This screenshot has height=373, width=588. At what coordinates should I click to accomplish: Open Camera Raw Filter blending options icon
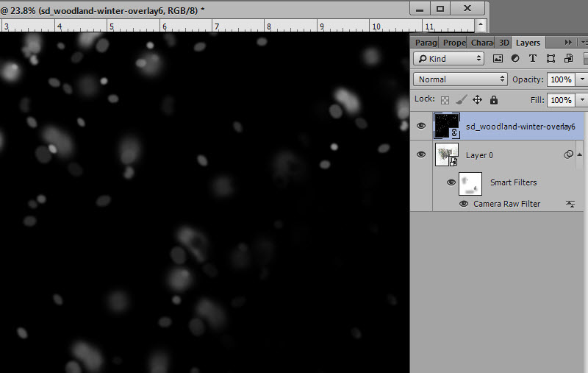[x=570, y=204]
